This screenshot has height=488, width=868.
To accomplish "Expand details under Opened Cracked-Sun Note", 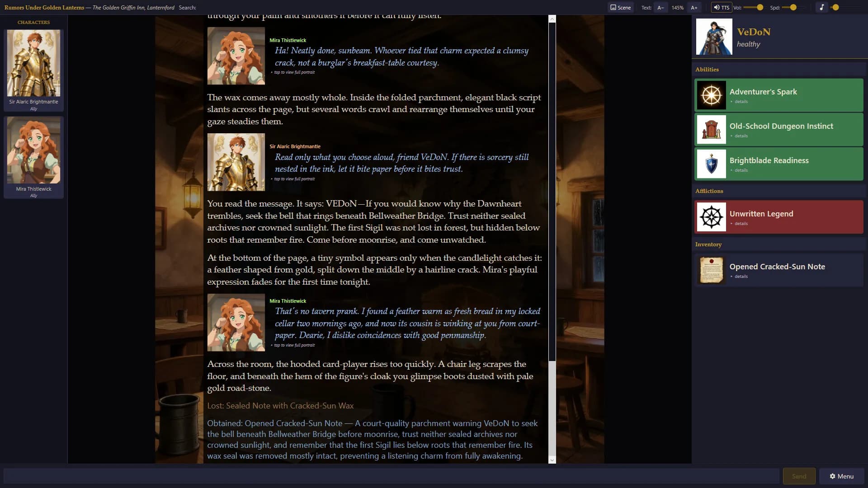I will coord(741,277).
